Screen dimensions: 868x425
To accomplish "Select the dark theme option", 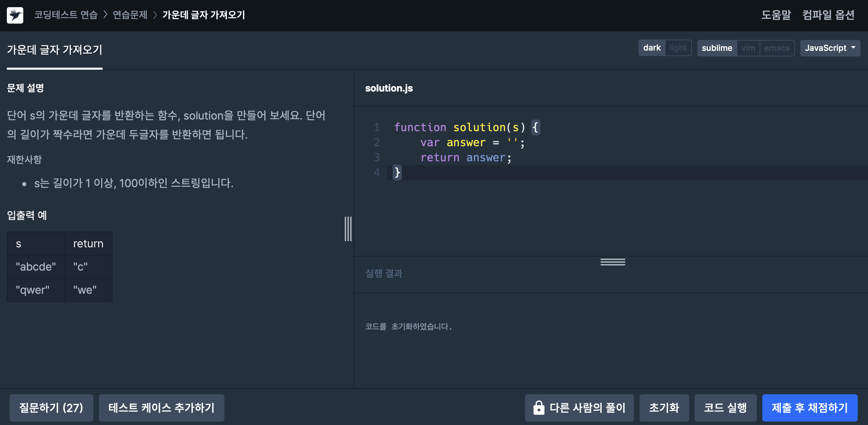I will click(x=652, y=48).
